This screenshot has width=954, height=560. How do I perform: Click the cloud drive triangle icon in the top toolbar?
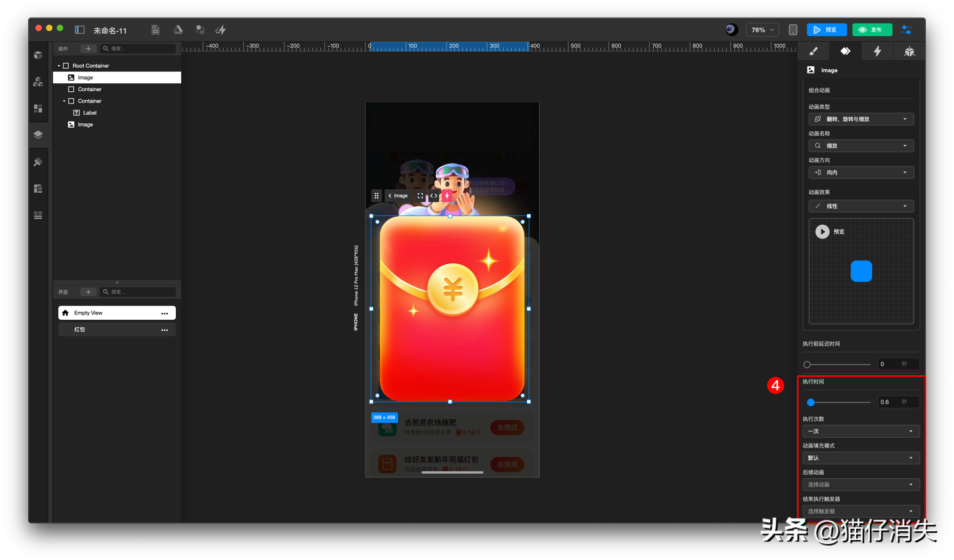tap(178, 30)
